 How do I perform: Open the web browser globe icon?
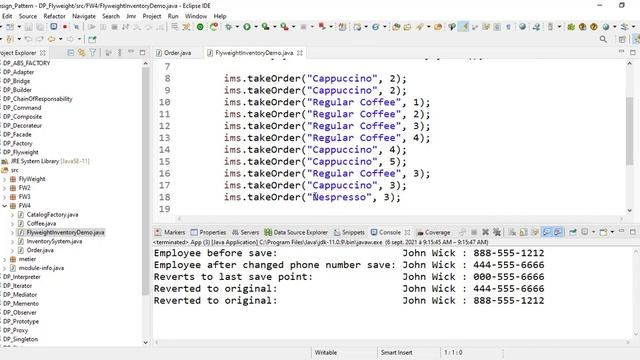click(522, 27)
